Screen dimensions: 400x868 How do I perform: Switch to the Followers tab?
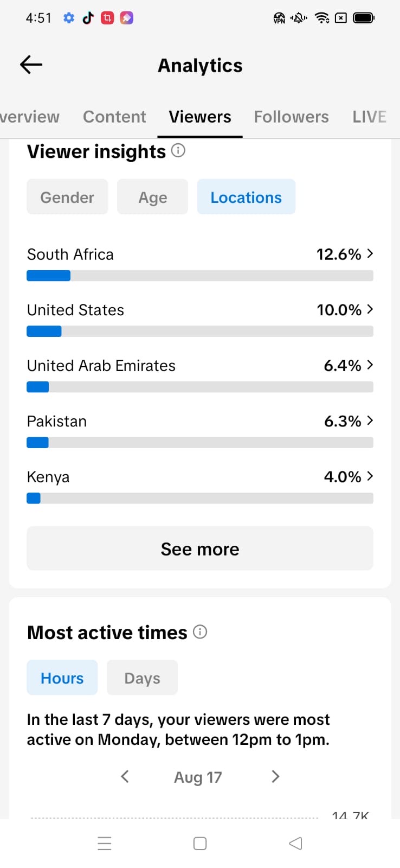(292, 117)
